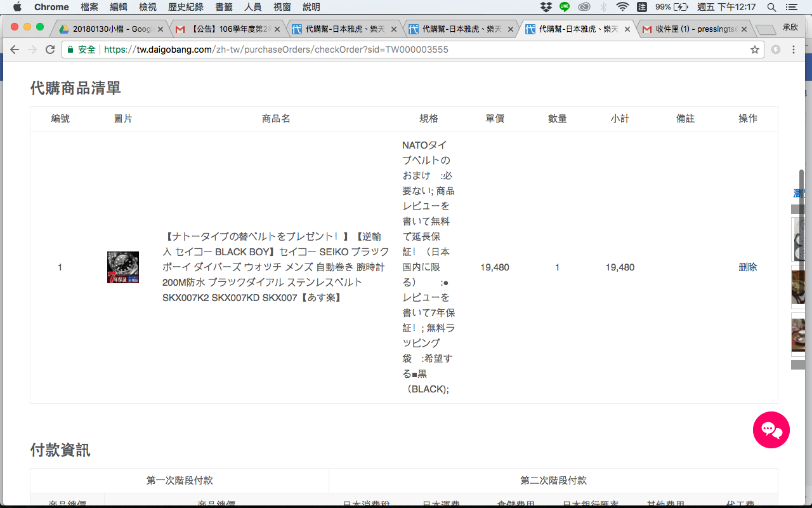Image resolution: width=812 pixels, height=508 pixels.
Task: Click the 小計 column header
Action: (x=620, y=119)
